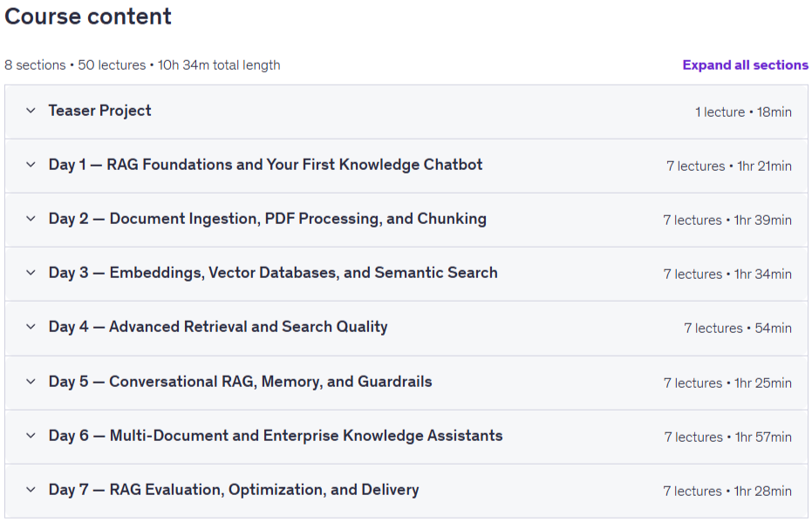Viewport: 812px width, 522px height.
Task: Click the '7 lectures • 1hr 57min' text
Action: pyautogui.click(x=728, y=437)
